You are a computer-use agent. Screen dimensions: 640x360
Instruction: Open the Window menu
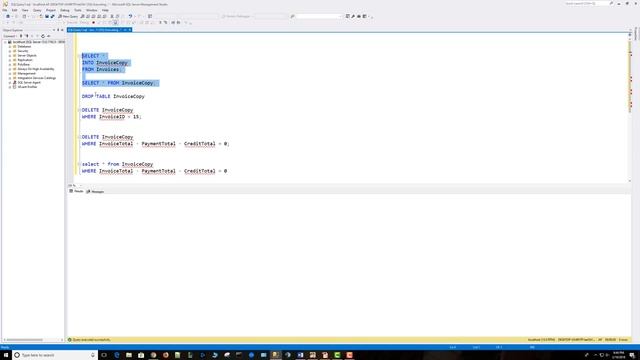(x=91, y=10)
